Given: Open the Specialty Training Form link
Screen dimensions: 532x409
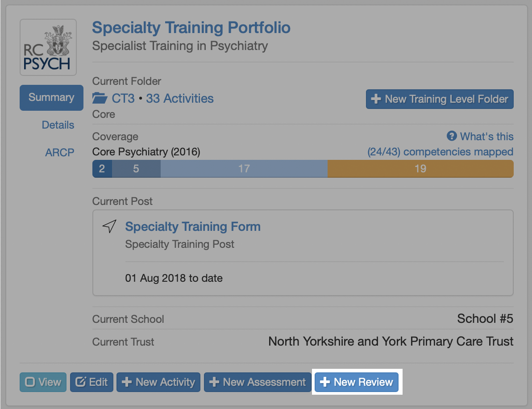Looking at the screenshot, I should [193, 226].
